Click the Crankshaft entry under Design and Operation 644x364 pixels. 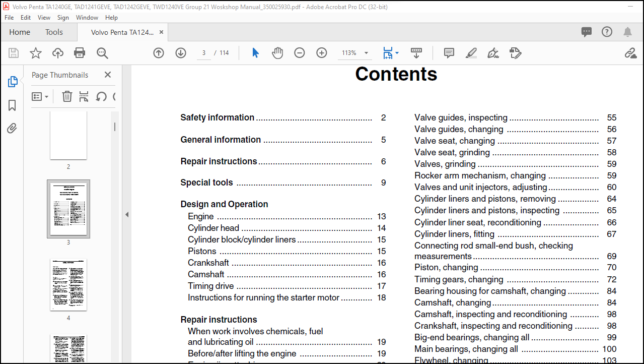[287, 263]
